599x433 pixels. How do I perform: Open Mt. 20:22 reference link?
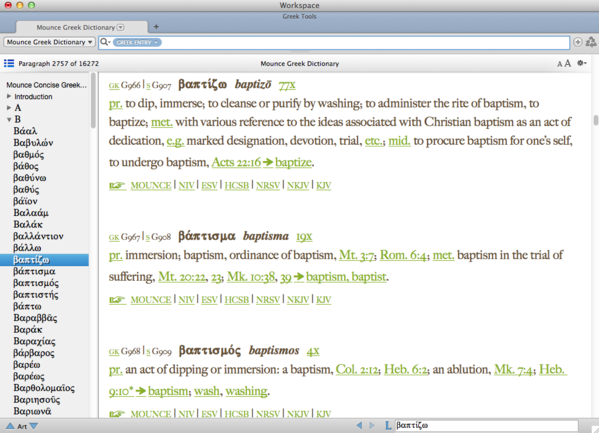[x=182, y=277]
